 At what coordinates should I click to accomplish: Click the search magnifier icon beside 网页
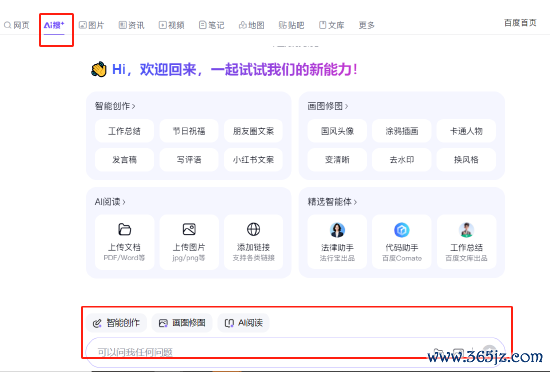point(7,25)
